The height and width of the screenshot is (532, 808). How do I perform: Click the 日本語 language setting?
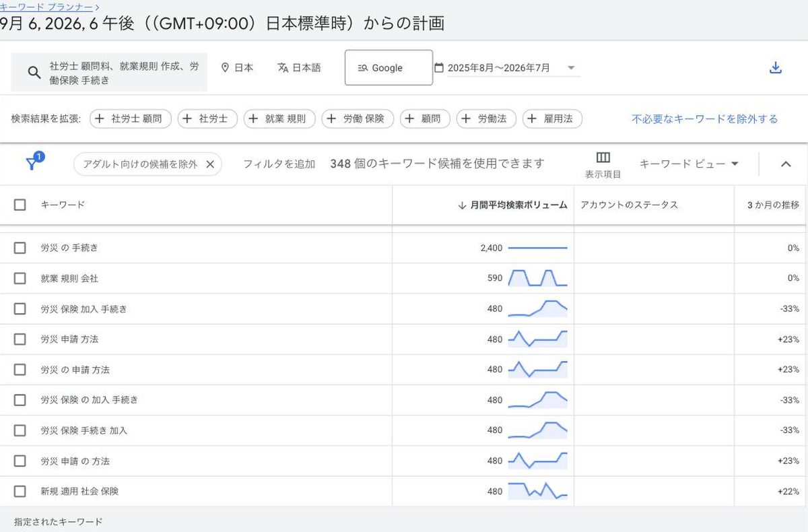pyautogui.click(x=299, y=68)
